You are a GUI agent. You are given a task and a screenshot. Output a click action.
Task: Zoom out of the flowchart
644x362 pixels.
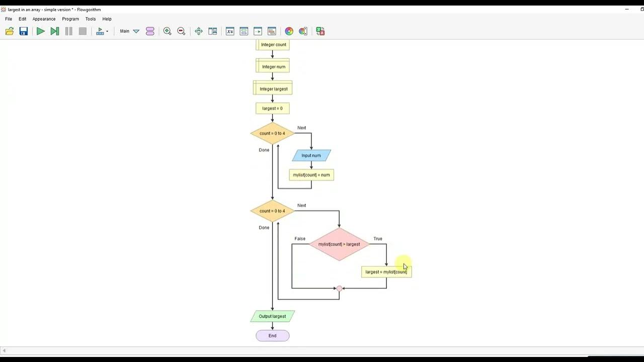click(182, 31)
